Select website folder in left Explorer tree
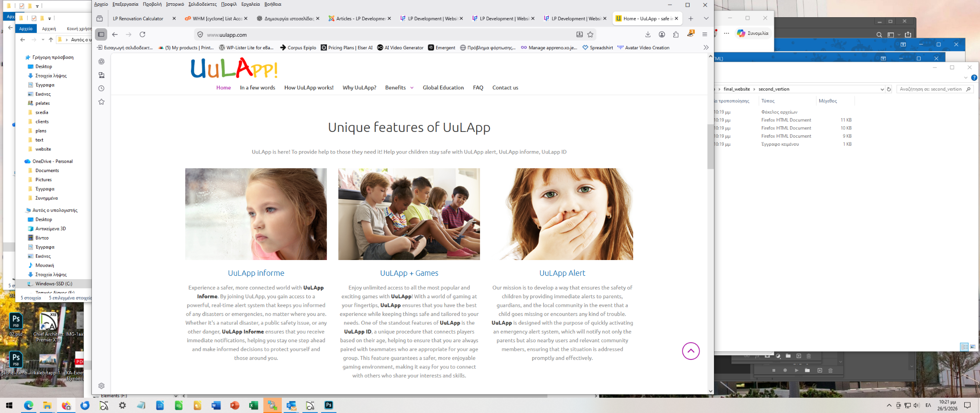This screenshot has height=413, width=980. point(43,149)
